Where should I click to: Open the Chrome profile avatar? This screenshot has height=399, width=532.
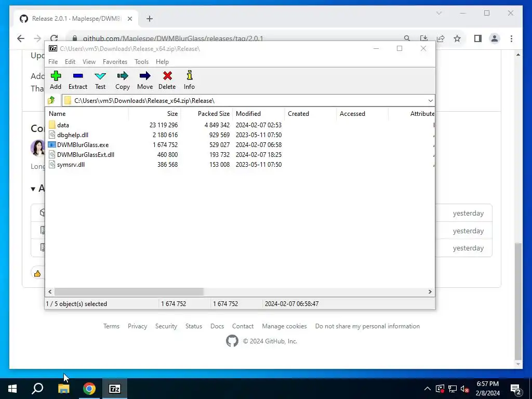[x=495, y=38]
